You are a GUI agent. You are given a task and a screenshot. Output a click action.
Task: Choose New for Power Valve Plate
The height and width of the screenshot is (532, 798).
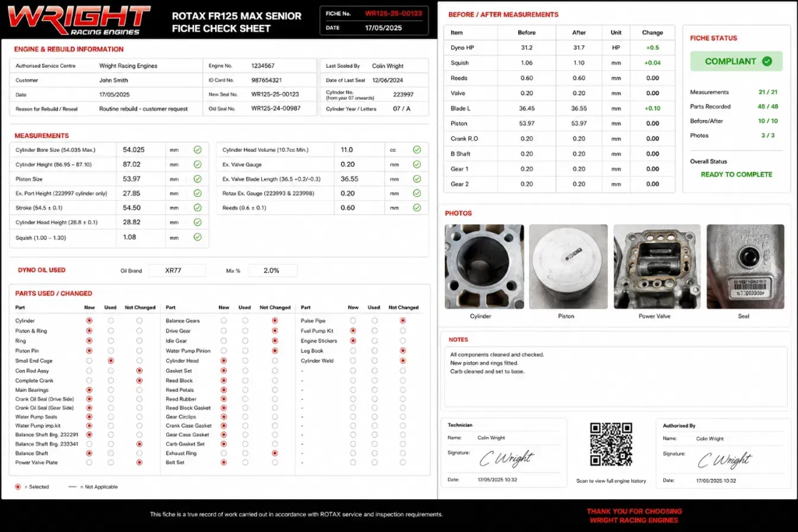[89, 463]
